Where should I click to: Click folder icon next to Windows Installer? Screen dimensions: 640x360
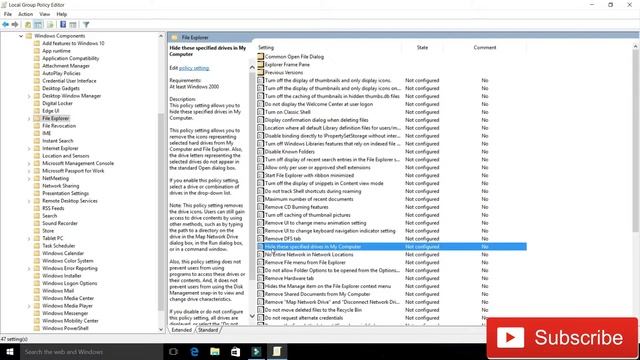pos(37,276)
